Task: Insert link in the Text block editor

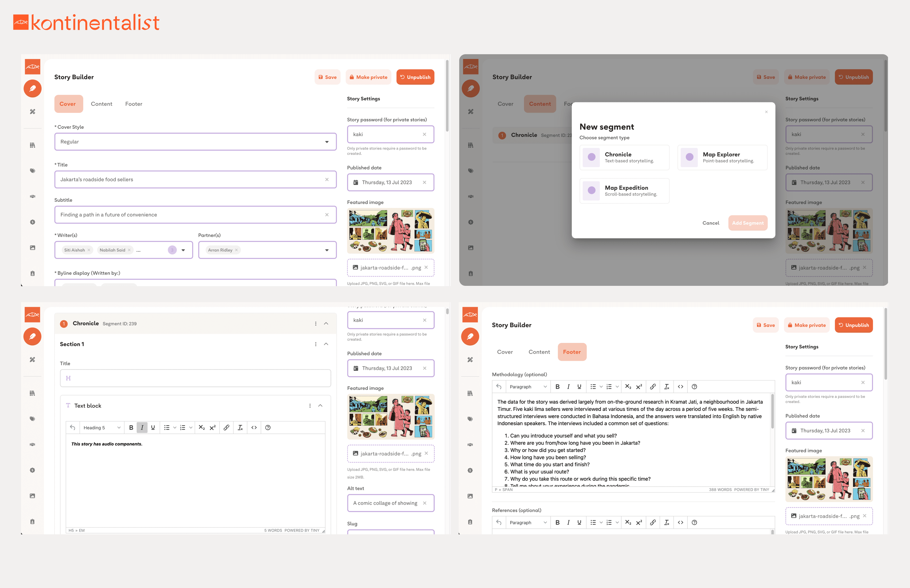Action: coord(226,428)
